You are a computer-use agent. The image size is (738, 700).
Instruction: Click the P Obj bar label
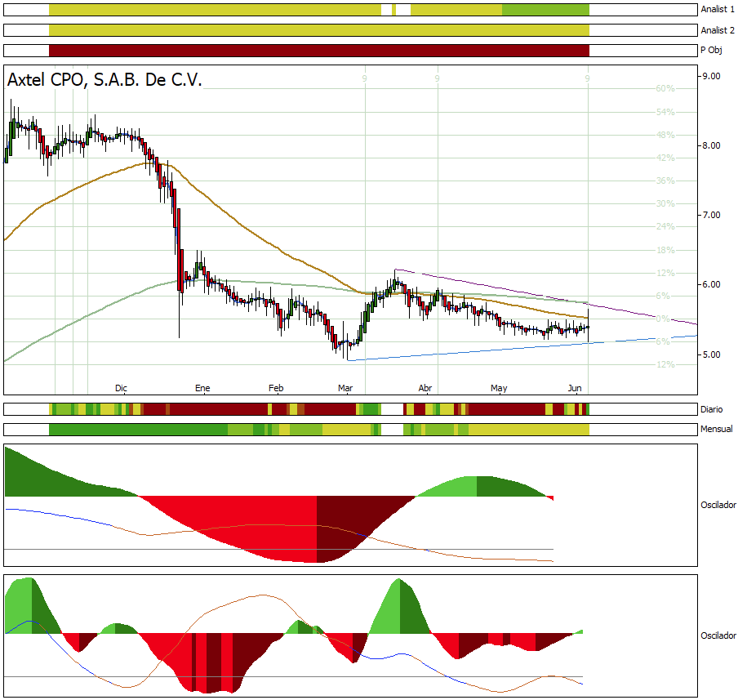pos(711,50)
